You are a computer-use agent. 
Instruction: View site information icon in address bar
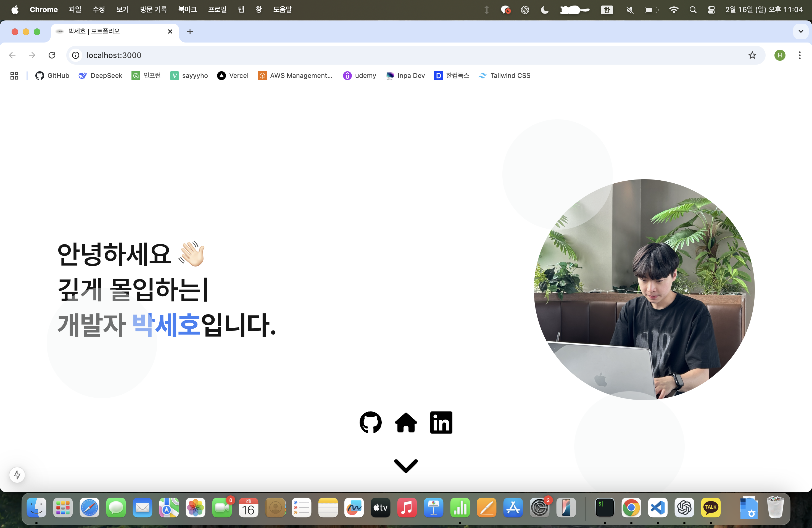point(76,55)
